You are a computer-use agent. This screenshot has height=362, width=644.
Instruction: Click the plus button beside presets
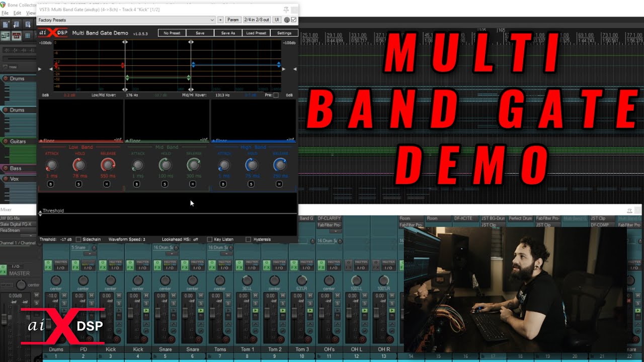click(220, 20)
